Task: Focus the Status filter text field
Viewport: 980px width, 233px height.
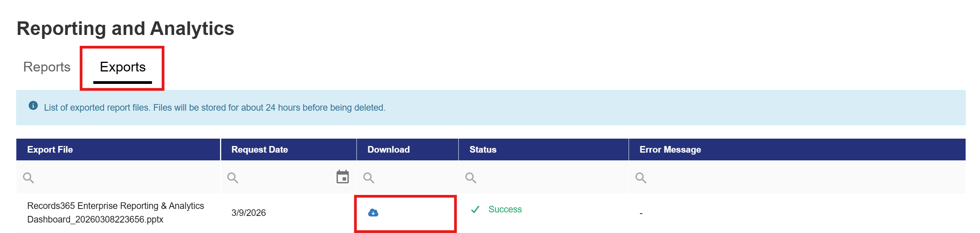Action: (548, 178)
